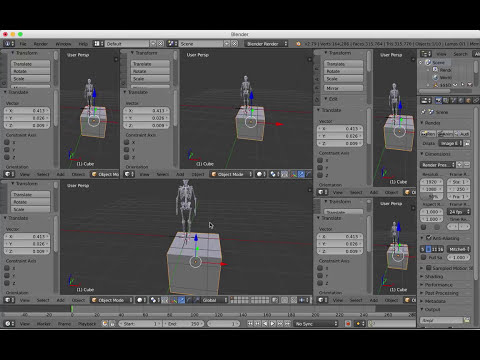
Task: Enable the Full Sample checkbox
Action: 424,257
